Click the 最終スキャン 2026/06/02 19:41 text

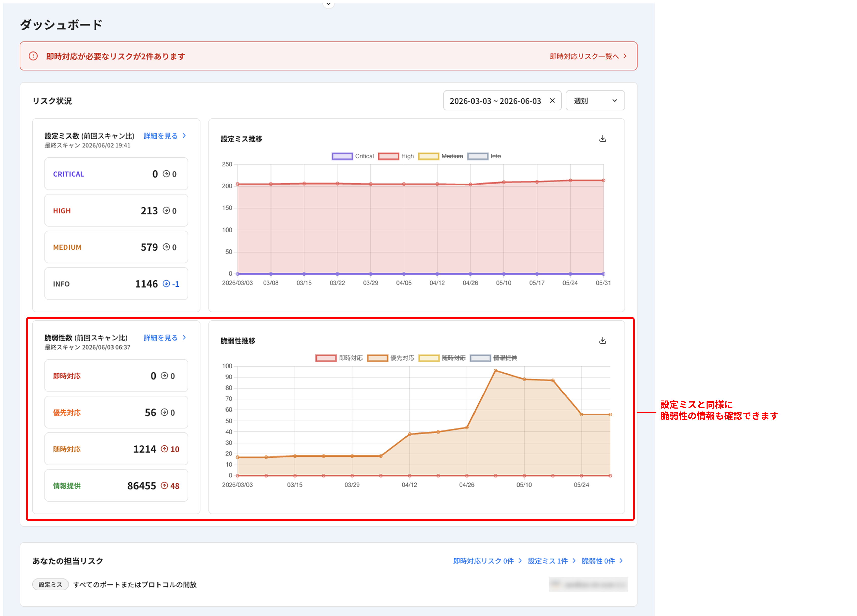point(87,146)
